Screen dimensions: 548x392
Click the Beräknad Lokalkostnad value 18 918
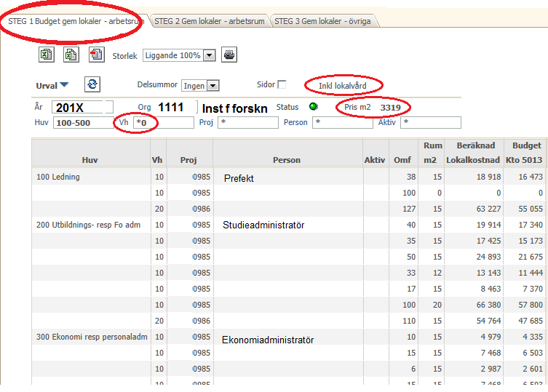488,177
